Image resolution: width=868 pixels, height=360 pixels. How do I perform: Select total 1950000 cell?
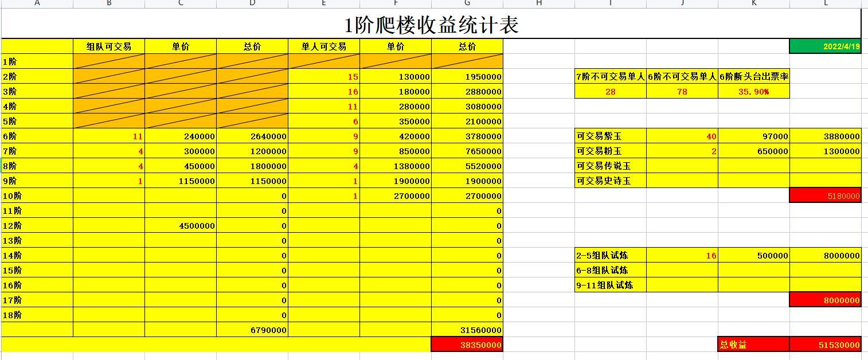[467, 76]
